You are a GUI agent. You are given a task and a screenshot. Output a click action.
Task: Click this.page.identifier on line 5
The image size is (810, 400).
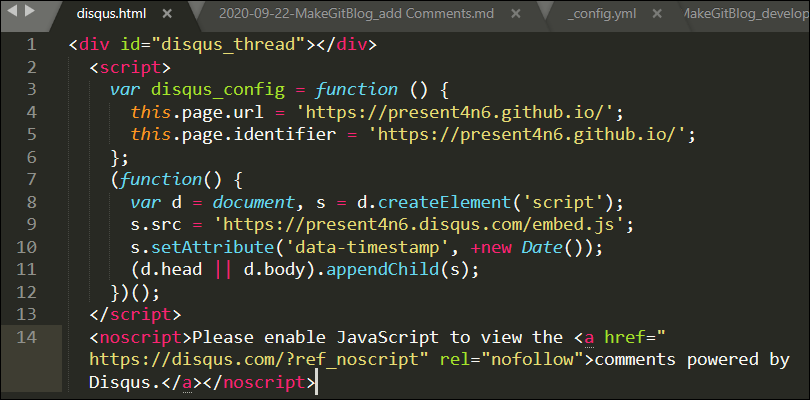click(233, 135)
